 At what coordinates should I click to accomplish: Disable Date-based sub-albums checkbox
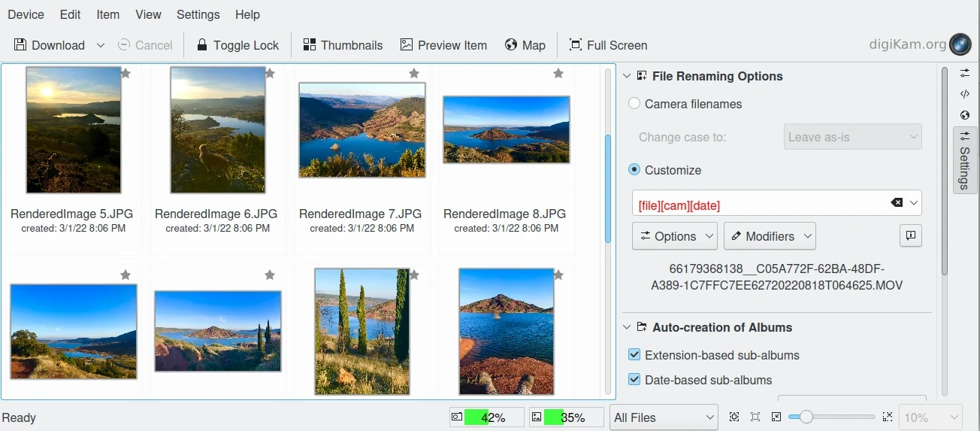[x=634, y=380]
